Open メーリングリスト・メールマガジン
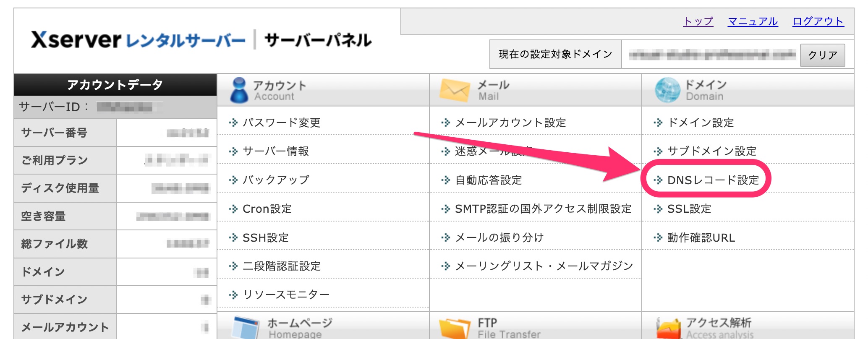The image size is (868, 339). (x=544, y=266)
